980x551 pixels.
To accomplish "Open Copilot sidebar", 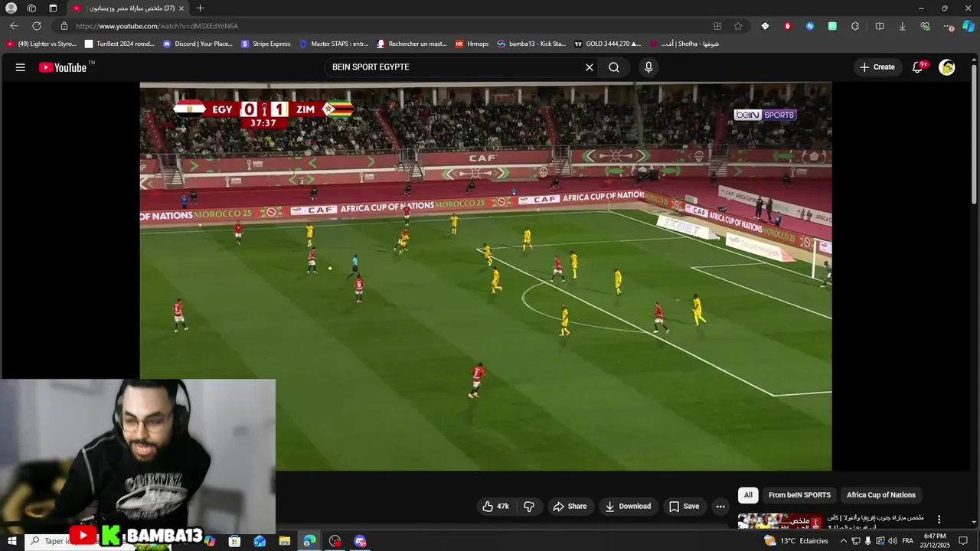I will 969,26.
